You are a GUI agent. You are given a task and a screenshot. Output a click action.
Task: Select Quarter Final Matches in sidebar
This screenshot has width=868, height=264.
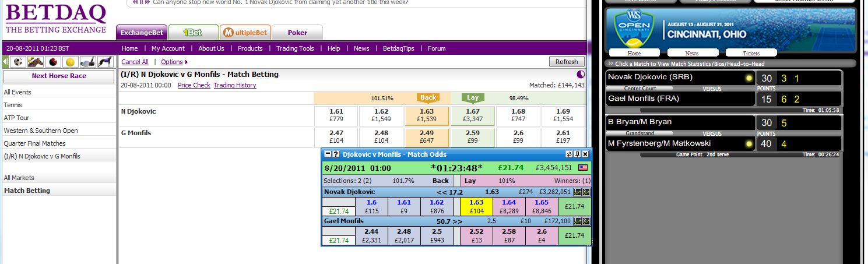[x=35, y=143]
